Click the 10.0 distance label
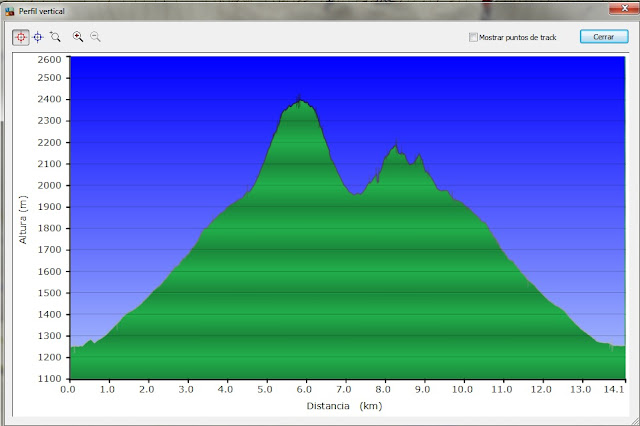640x426 pixels. [462, 389]
